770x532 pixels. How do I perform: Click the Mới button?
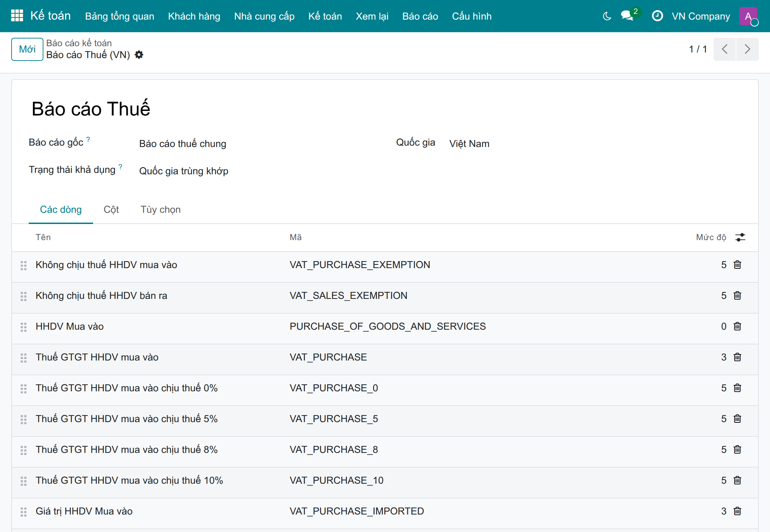pyautogui.click(x=27, y=49)
